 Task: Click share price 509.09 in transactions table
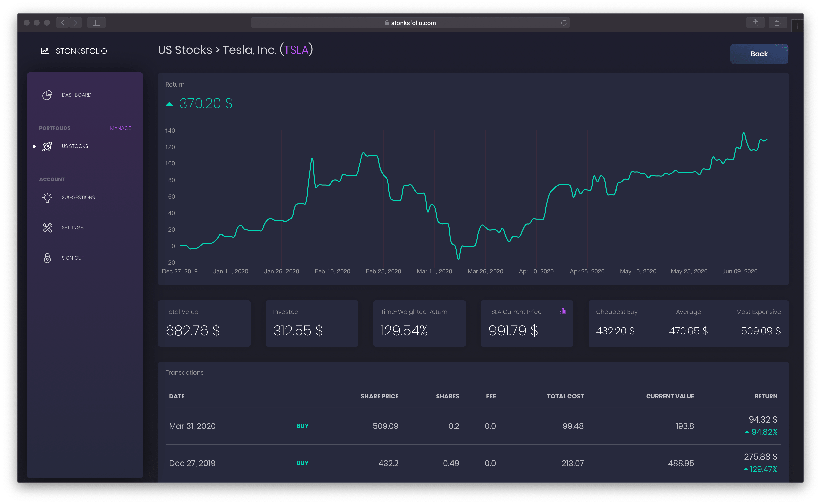point(386,426)
